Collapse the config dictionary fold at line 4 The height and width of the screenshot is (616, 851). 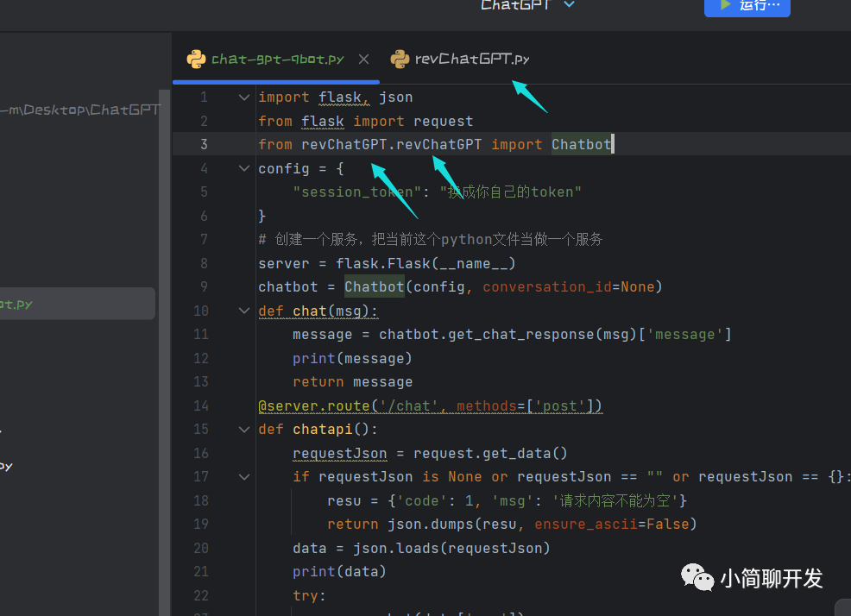[x=244, y=168]
